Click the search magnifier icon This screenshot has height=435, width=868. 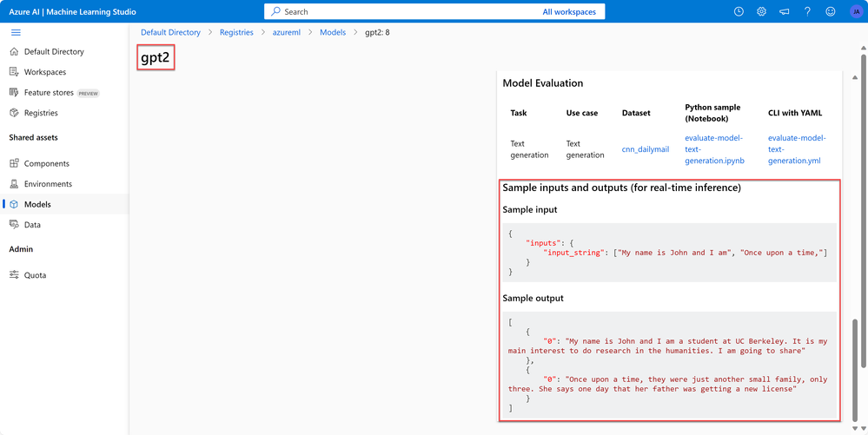coord(275,11)
